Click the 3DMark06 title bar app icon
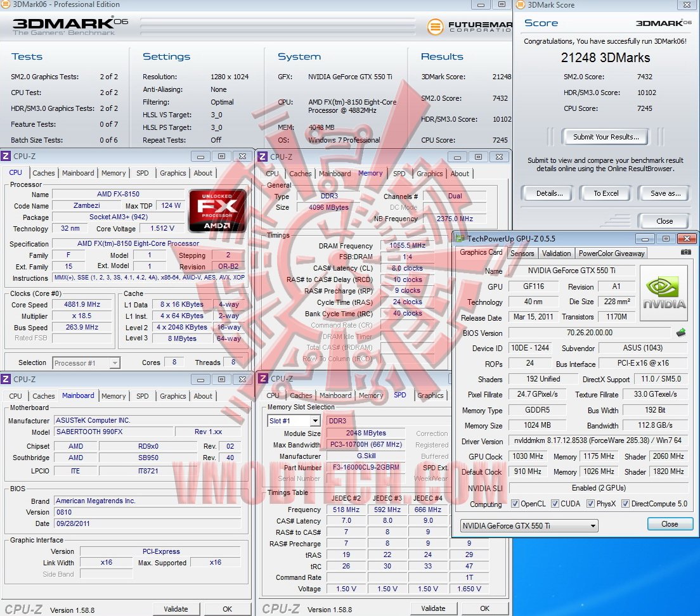The width and height of the screenshot is (700, 616). (x=5, y=4)
